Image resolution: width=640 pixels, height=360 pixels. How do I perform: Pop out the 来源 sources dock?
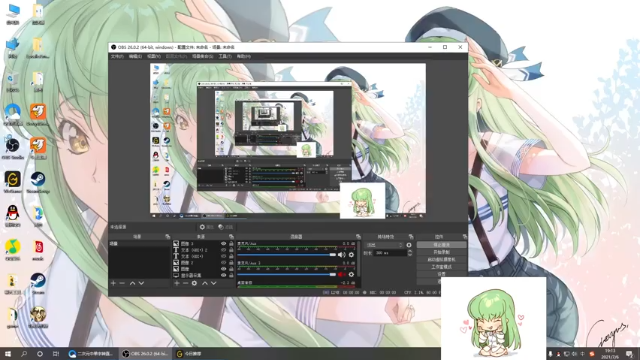click(x=231, y=237)
